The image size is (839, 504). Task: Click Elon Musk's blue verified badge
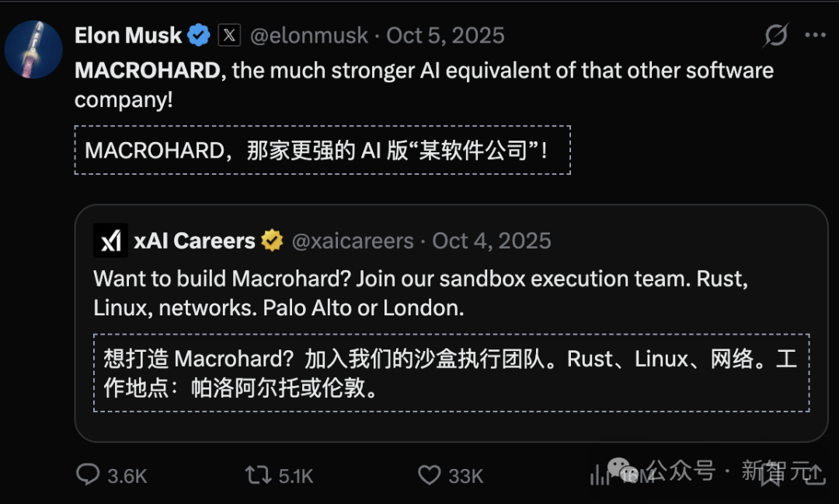199,34
